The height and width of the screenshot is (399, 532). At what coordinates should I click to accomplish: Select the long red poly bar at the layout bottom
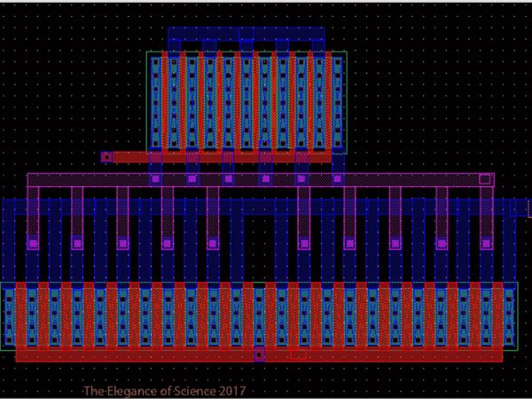[259, 356]
